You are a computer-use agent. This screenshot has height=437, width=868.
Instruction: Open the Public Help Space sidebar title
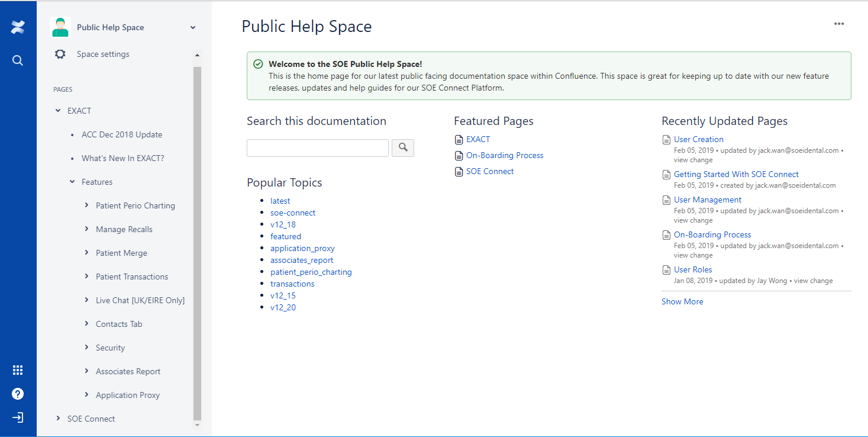[x=111, y=27]
